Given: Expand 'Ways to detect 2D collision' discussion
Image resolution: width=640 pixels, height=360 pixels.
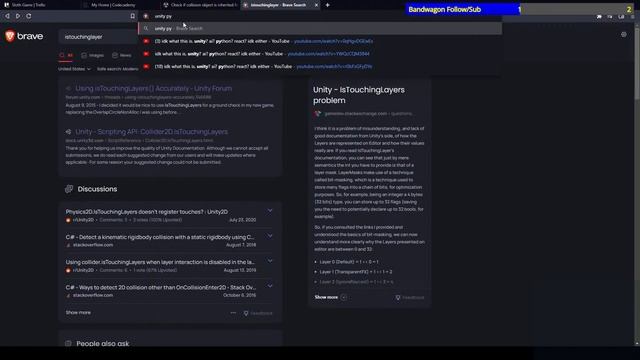Looking at the screenshot, I should (270, 286).
